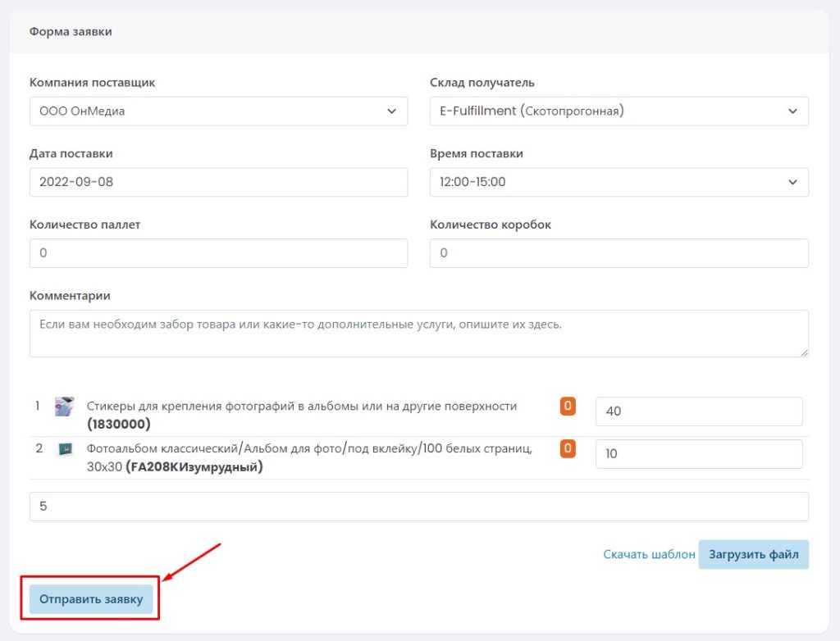Open the Компания поставщик dropdown
Screen dimensions: 840x641
(218, 111)
